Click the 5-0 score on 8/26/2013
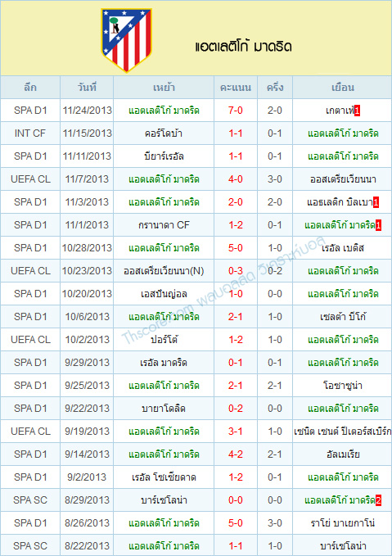 (x=236, y=523)
